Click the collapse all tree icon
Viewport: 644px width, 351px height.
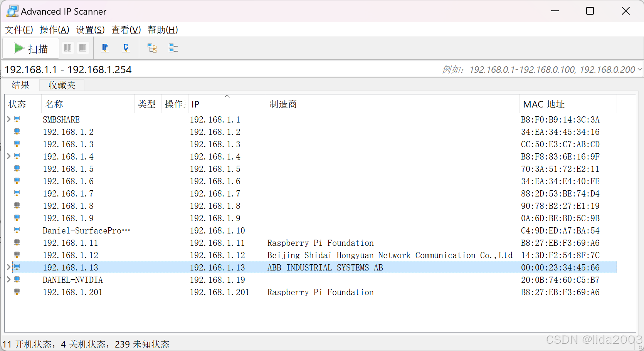(173, 48)
